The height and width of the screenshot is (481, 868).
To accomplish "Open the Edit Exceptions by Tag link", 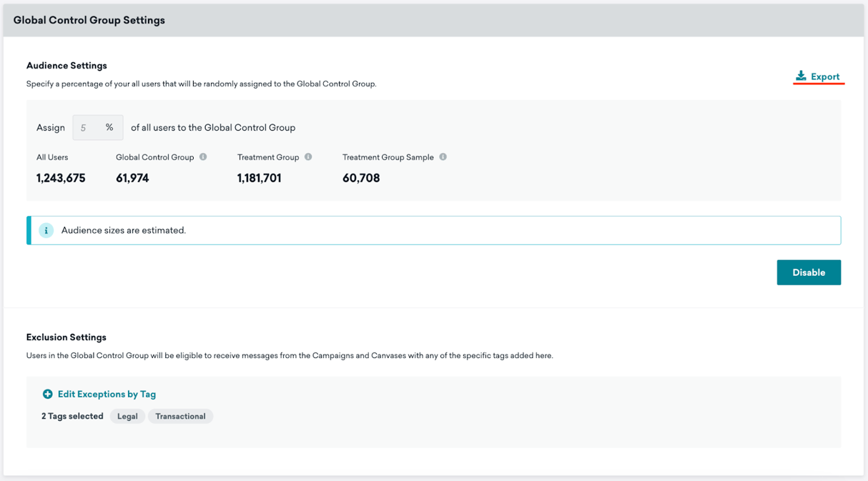I will 107,394.
